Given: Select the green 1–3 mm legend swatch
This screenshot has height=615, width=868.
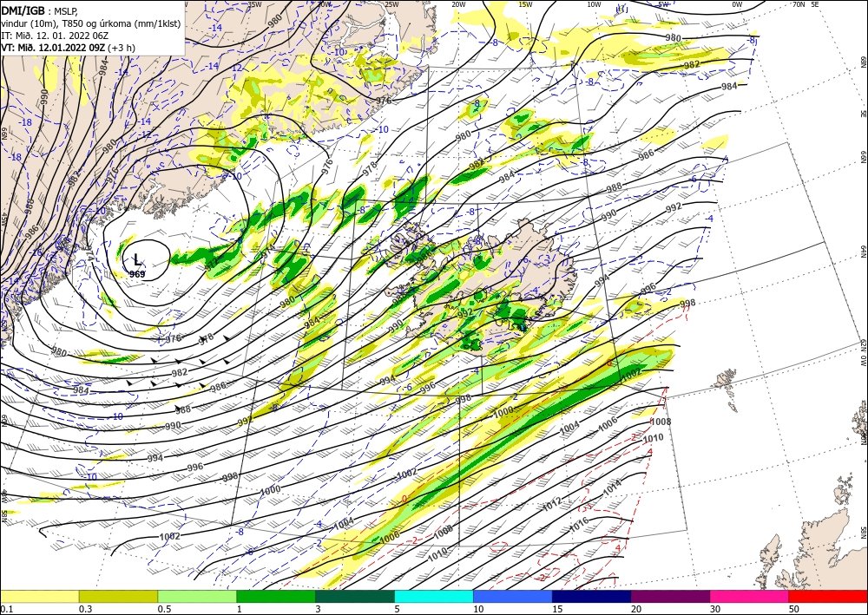Looking at the screenshot, I should click(276, 596).
